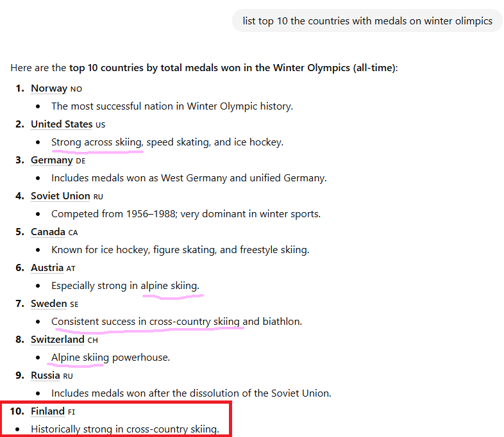Screen dimensions: 504x437
Task: Click the NO flag code after Norway
Action: click(x=76, y=89)
